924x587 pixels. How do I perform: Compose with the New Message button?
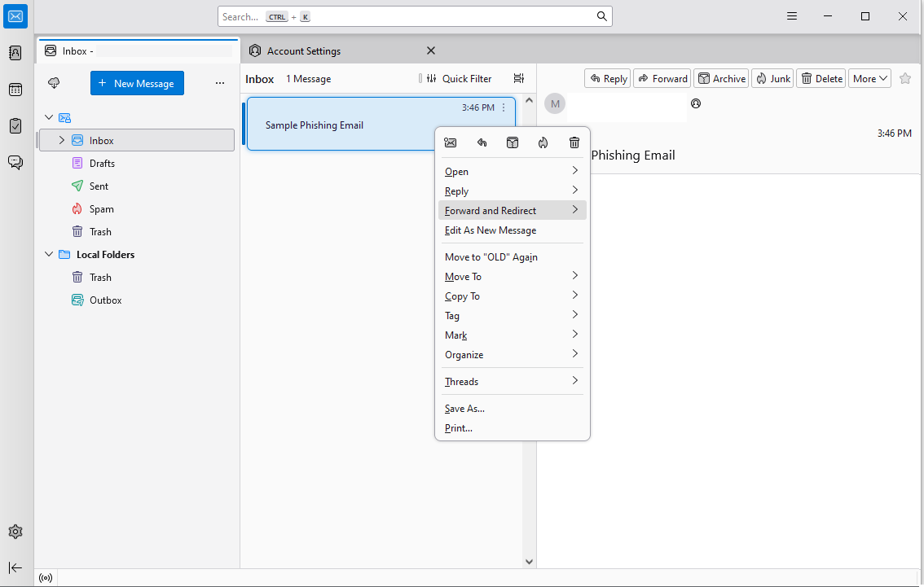[x=137, y=83]
